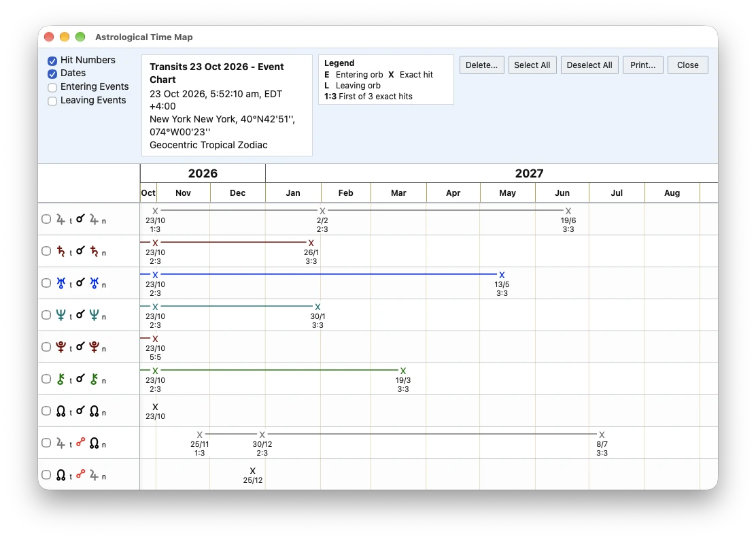756x540 pixels.
Task: Click the "Transits 23 Oct 2026 - Event Chart" title
Action: [x=216, y=73]
